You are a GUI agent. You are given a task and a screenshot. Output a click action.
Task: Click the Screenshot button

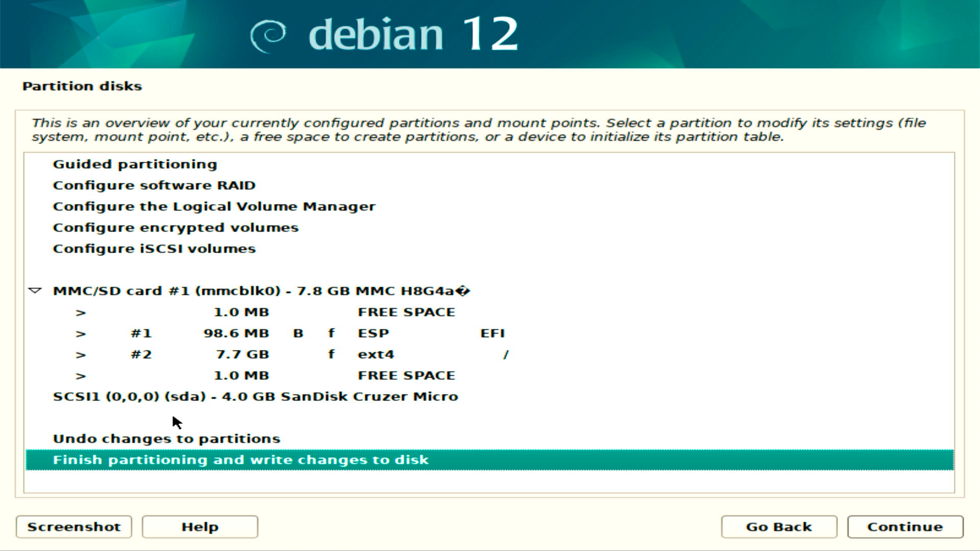74,527
